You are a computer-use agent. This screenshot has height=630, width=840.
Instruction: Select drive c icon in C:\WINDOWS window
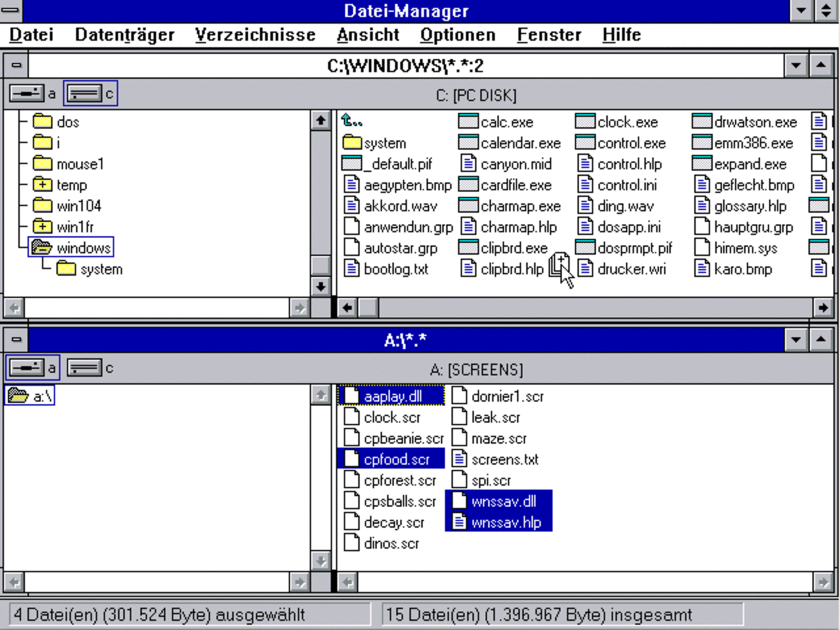84,94
